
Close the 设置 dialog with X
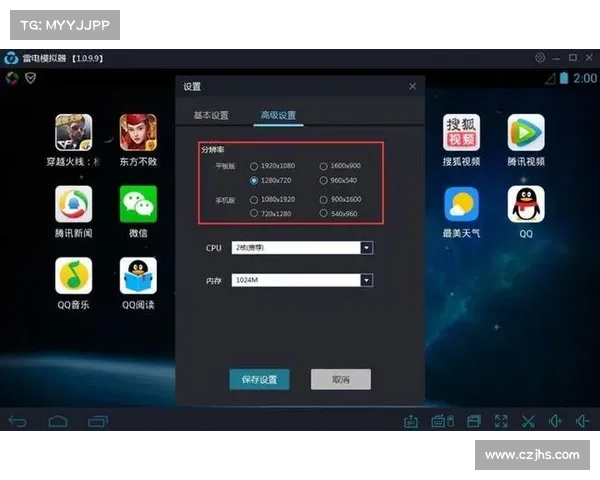pyautogui.click(x=412, y=87)
